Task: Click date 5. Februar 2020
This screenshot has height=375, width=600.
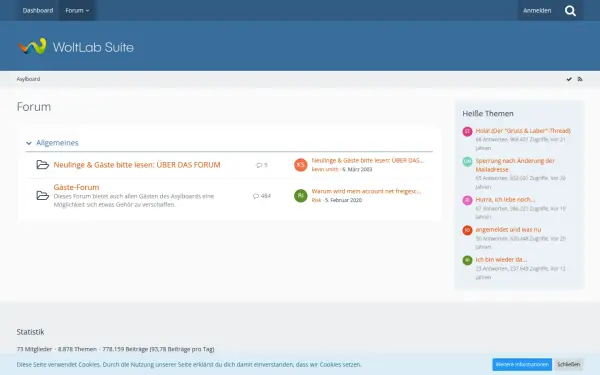Action: pos(343,200)
